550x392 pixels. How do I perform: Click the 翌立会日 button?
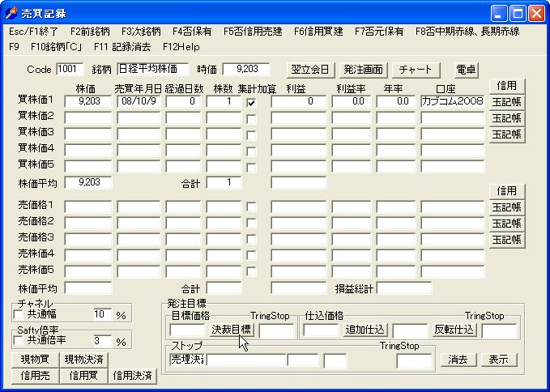click(x=310, y=70)
